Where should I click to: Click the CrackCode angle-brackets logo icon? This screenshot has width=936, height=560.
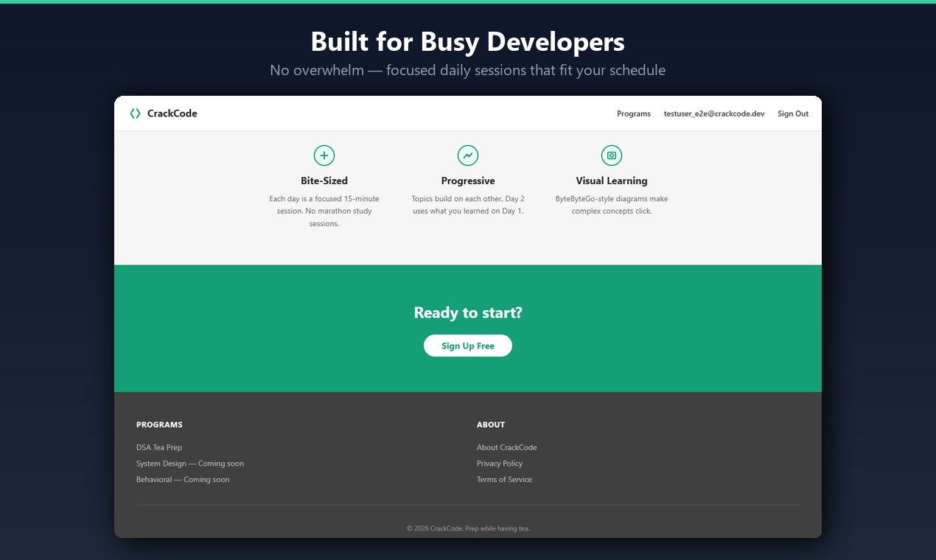(135, 113)
